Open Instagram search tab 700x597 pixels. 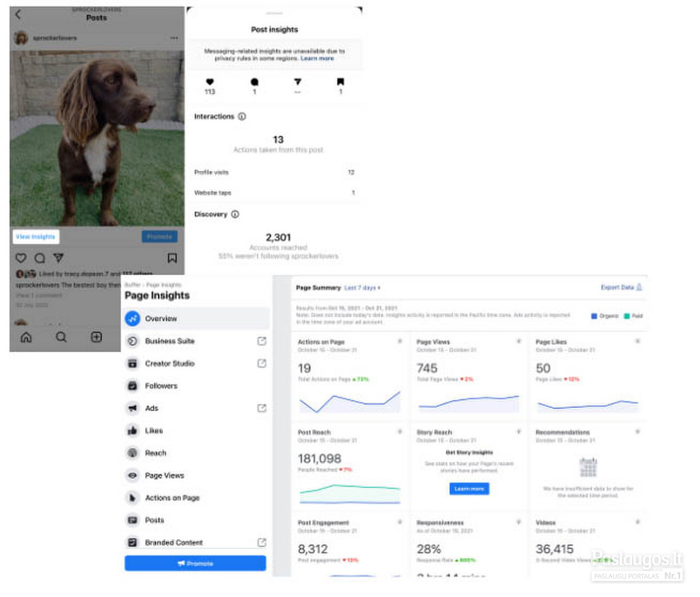[61, 337]
